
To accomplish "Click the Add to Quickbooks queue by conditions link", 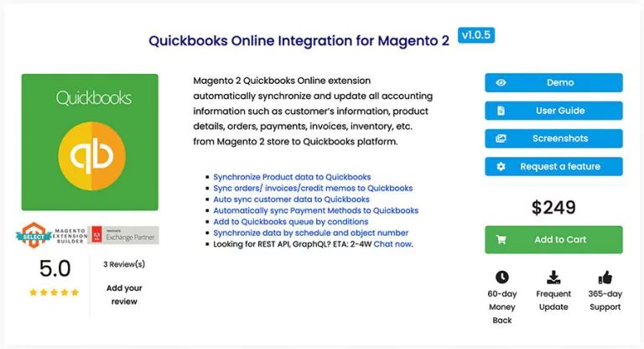I will coord(290,221).
